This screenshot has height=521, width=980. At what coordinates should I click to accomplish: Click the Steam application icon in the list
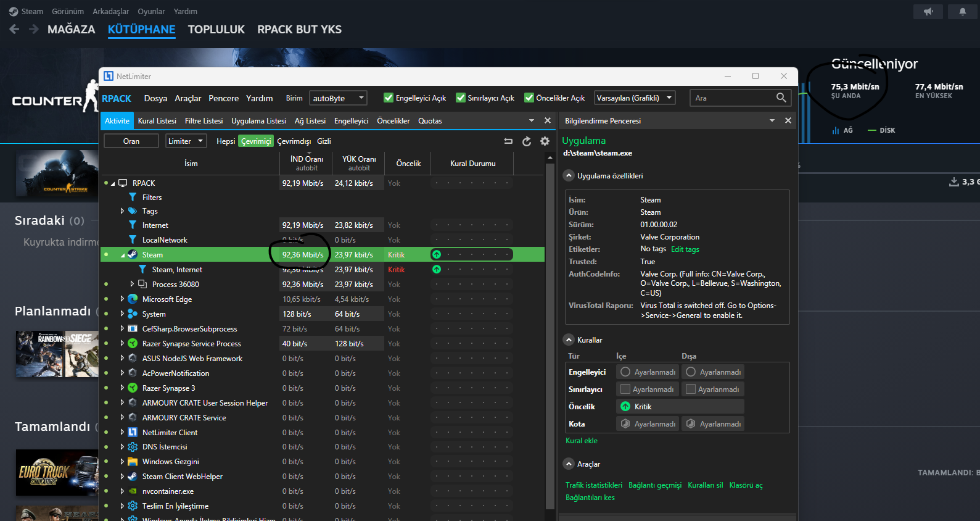133,254
